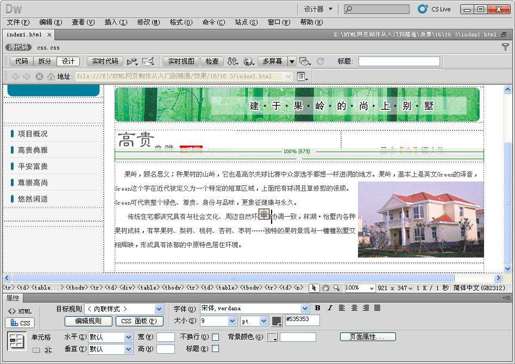Align text center in Properties panel
The height and width of the screenshot is (364, 515).
[354, 308]
